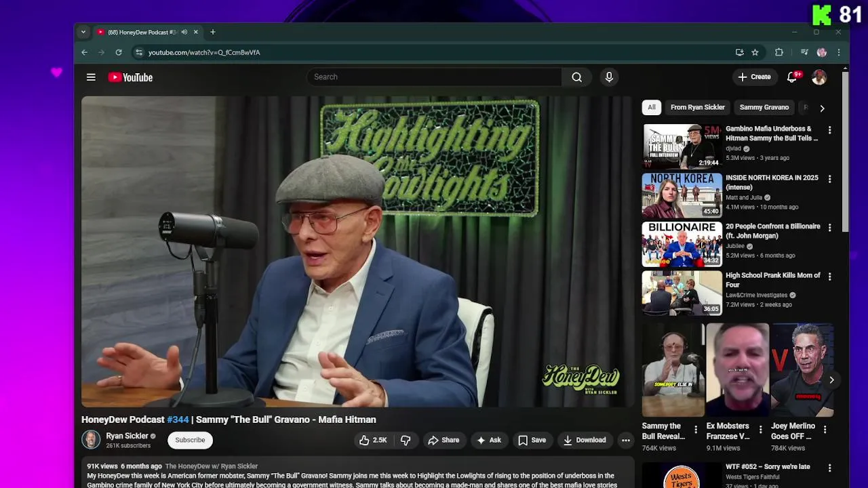Open Ex Mobsters Franzese short thumbnail

(738, 369)
